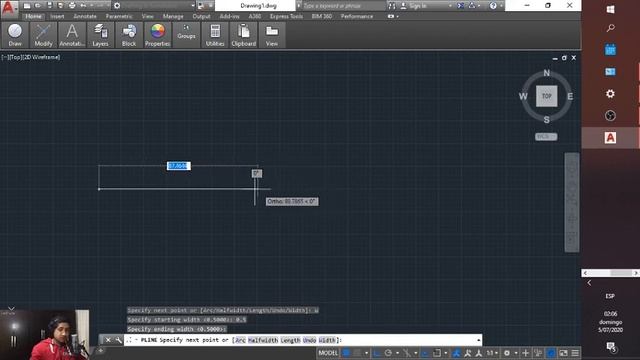This screenshot has width=640, height=360.
Task: Open the Utilities calculator panel
Action: [x=215, y=35]
